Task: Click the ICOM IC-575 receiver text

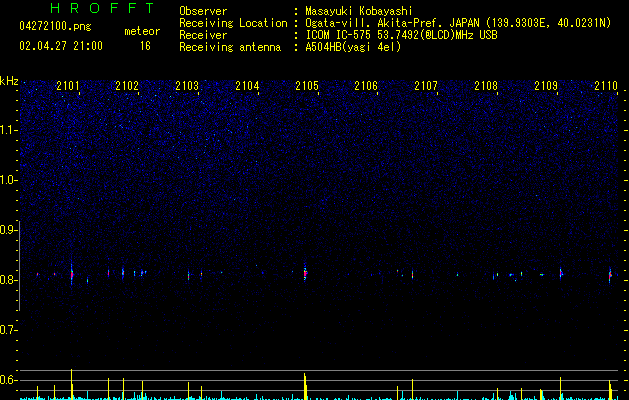Action: pos(401,35)
